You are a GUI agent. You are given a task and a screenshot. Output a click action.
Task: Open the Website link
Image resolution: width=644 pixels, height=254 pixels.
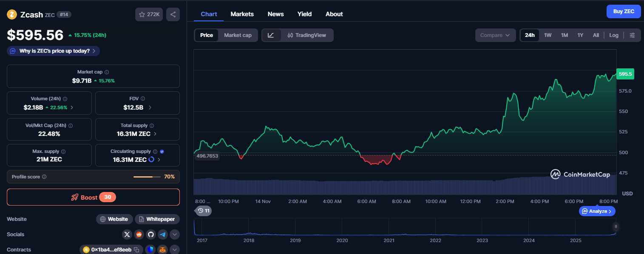114,219
